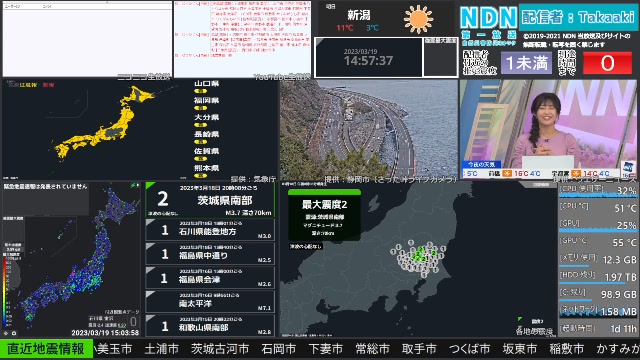Screen dimensions: 640x360
Task: Click the green flag on the 茨城県南部 entry
Action: point(150,186)
